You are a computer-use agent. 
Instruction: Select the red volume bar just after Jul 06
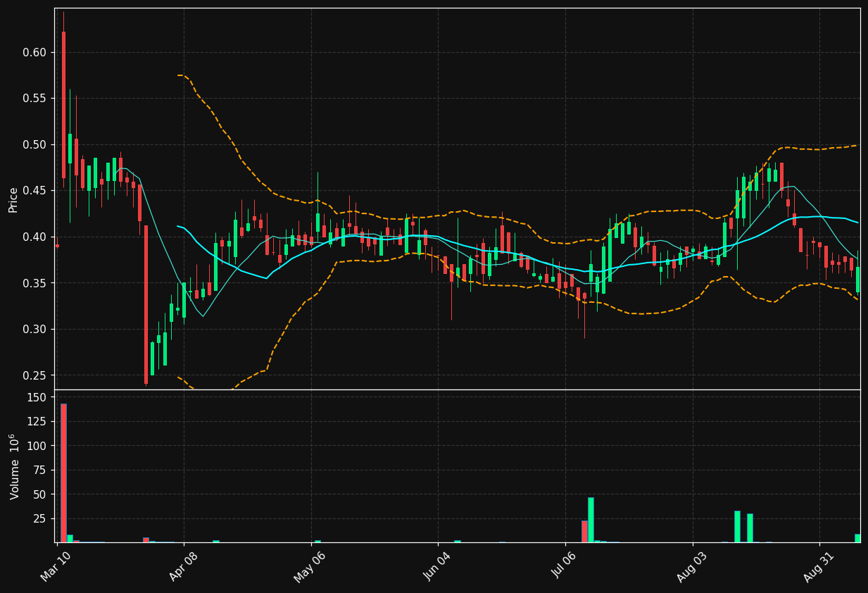click(584, 532)
